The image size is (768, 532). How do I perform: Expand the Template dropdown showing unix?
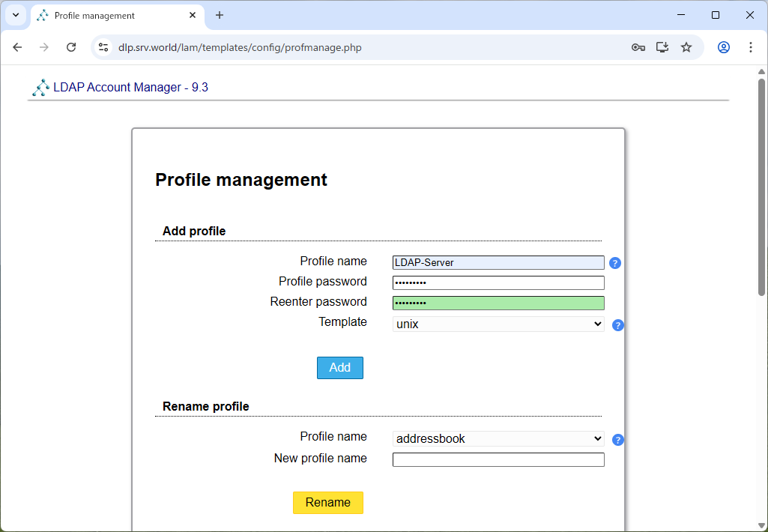(498, 324)
